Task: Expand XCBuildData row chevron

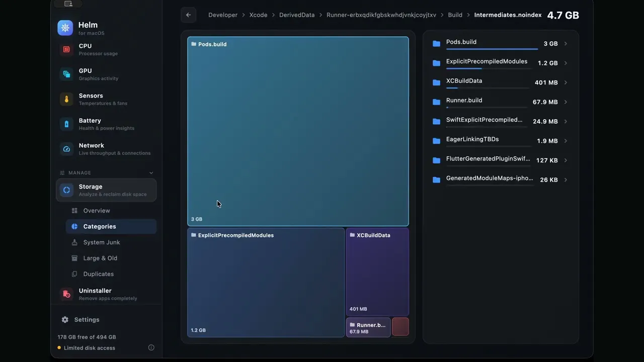Action: tap(566, 82)
